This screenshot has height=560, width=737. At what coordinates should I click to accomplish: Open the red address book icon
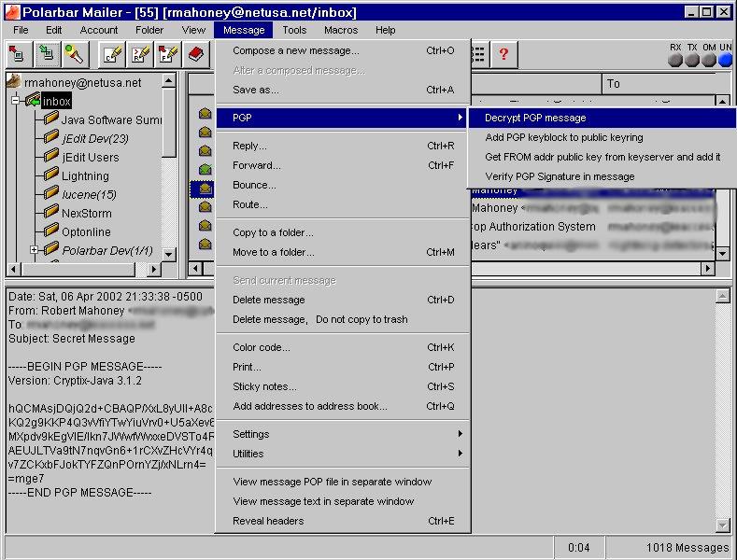(x=196, y=54)
